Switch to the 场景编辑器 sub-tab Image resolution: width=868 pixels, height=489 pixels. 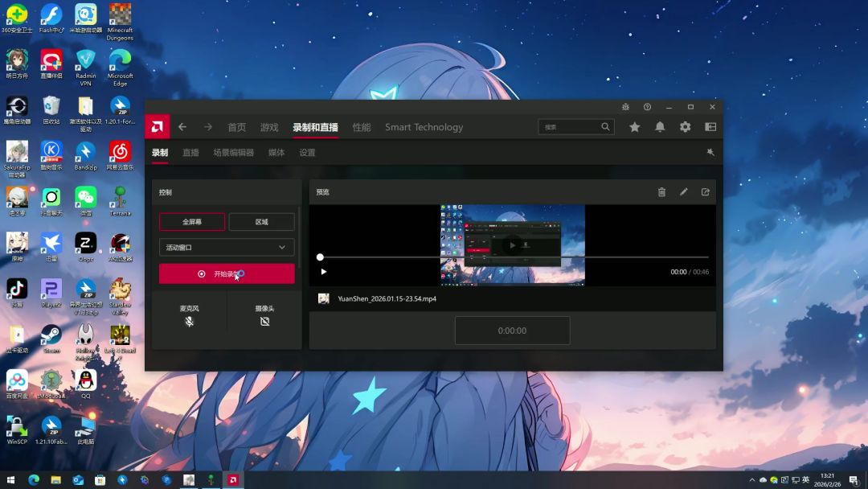[x=234, y=152]
